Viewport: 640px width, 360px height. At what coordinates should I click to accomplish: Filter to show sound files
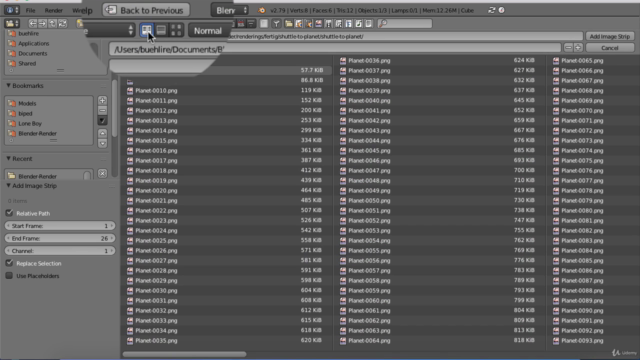point(358,24)
